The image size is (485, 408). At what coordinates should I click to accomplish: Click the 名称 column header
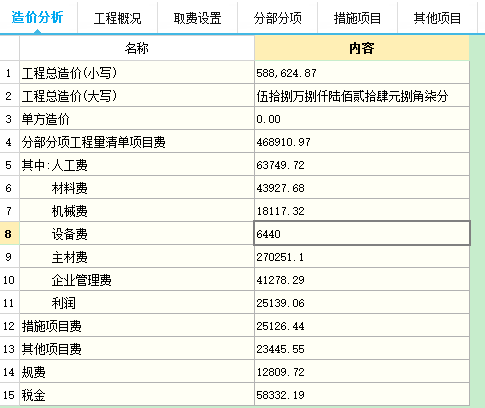coord(137,48)
